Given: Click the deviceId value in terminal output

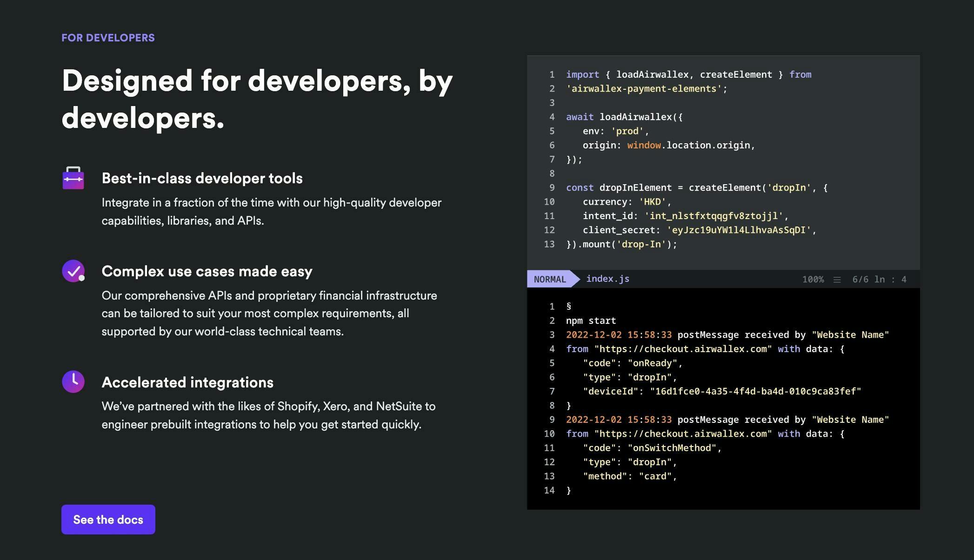Looking at the screenshot, I should point(755,391).
